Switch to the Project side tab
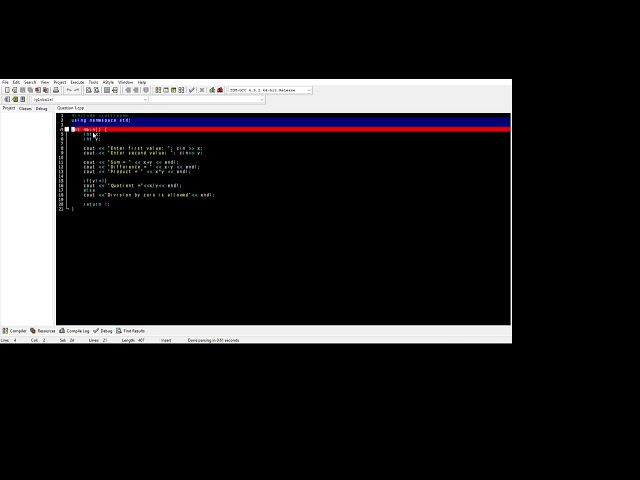The height and width of the screenshot is (480, 640). [x=9, y=108]
